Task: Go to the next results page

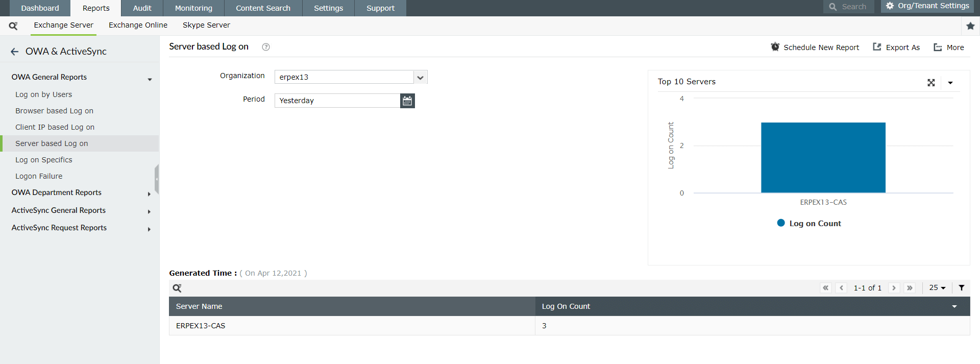Action: 894,288
